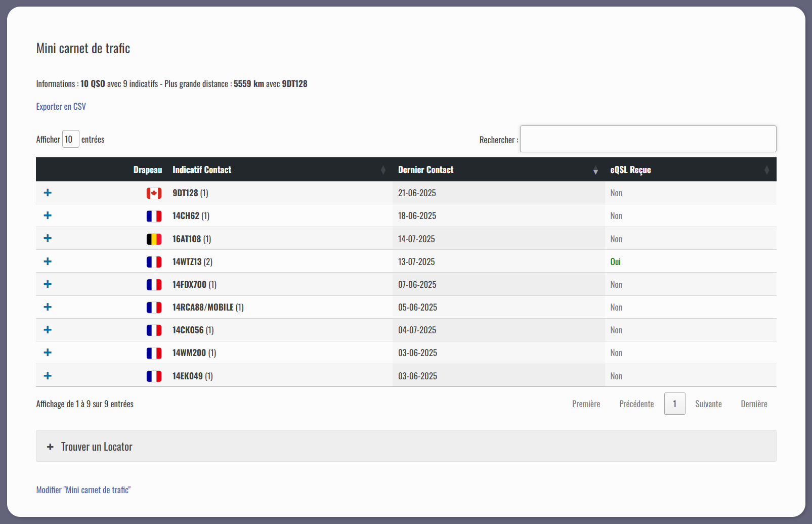Screen dimensions: 812x524
Task: Click the Canadian flag icon
Action: tap(154, 193)
